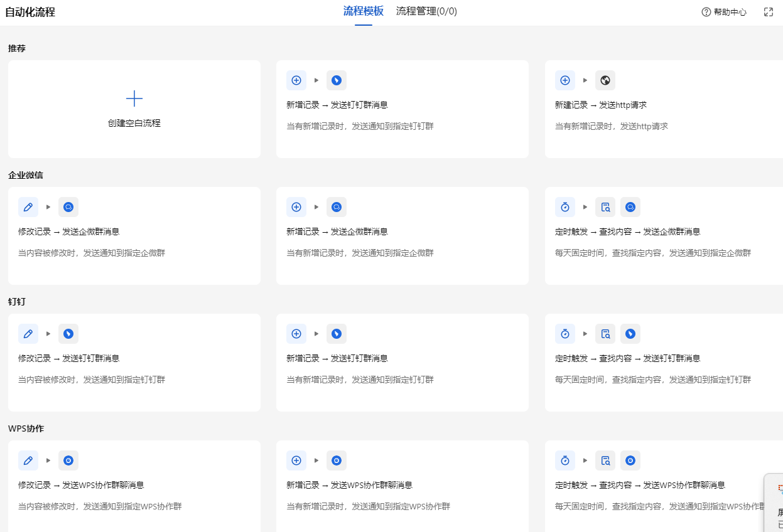Click search-content icon in 定时触发 钉钉群 card
This screenshot has width=783, height=532.
pyautogui.click(x=605, y=334)
